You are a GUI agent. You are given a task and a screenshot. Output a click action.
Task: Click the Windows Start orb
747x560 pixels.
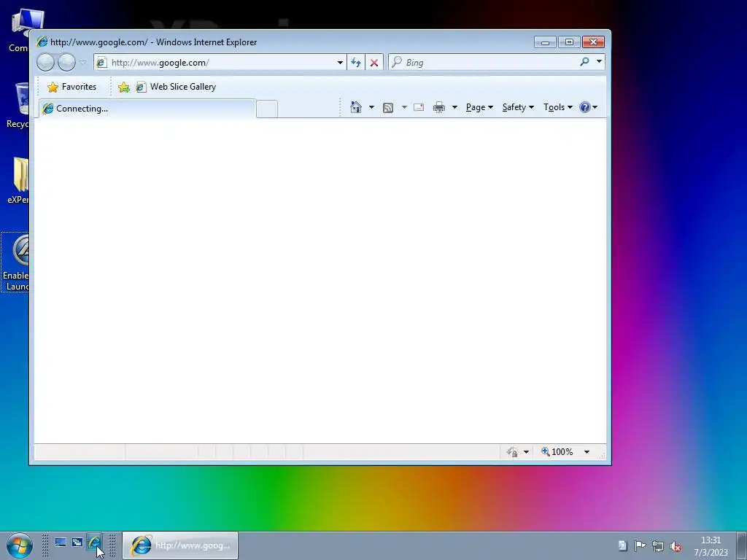[20, 545]
